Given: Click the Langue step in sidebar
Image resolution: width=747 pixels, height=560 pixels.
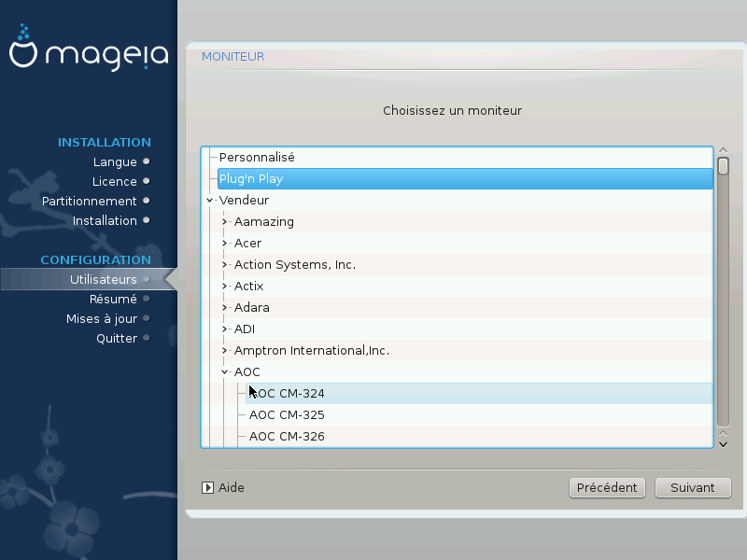Looking at the screenshot, I should coord(115,161).
